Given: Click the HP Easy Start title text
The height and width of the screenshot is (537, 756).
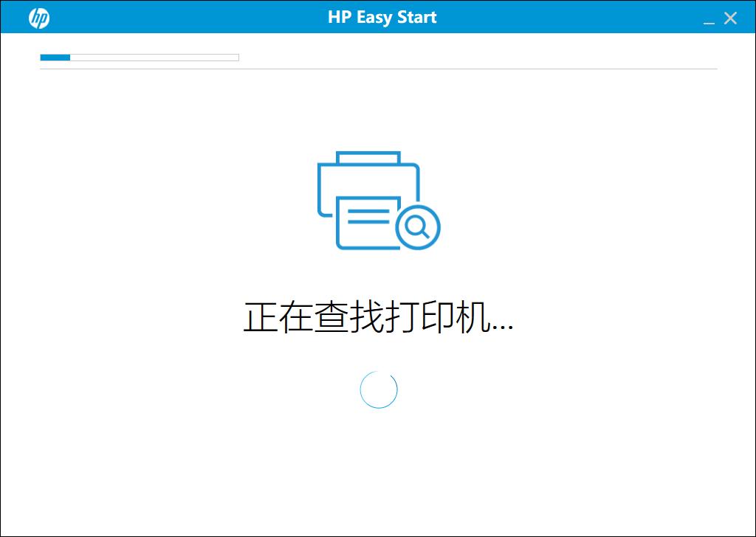Looking at the screenshot, I should tap(382, 17).
